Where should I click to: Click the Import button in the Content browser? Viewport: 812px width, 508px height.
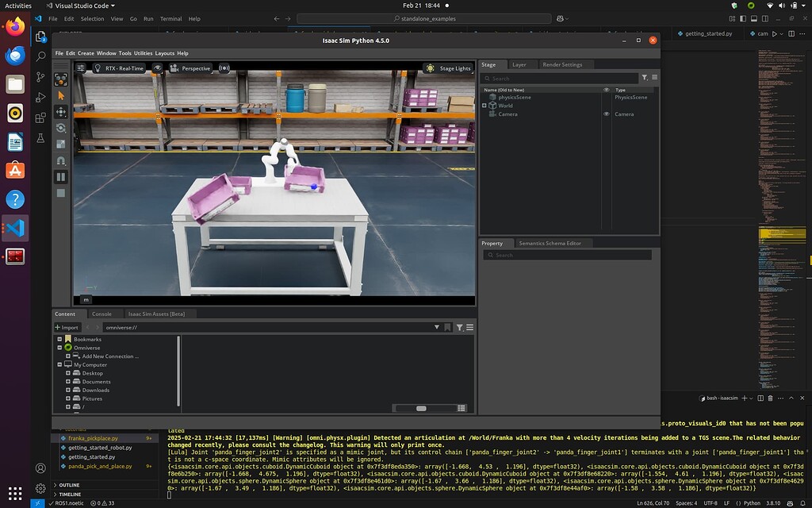pos(67,327)
